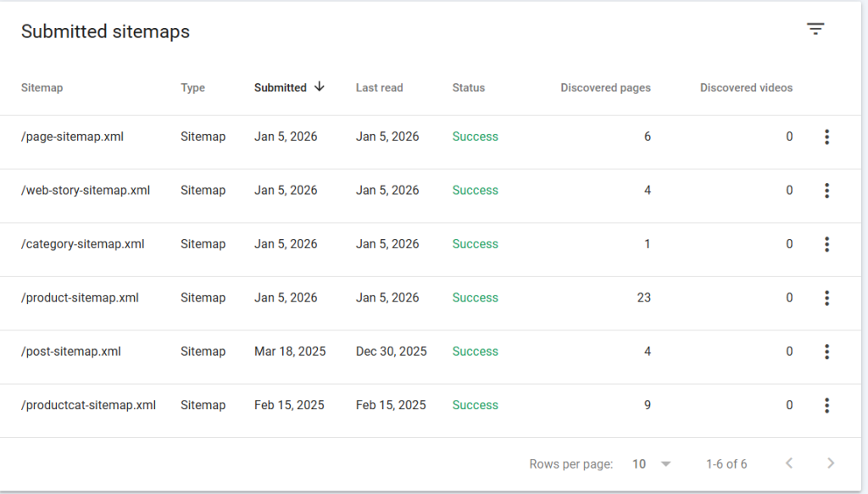Open more options for /post-sitemap.xml
This screenshot has width=868, height=494.
click(x=826, y=352)
